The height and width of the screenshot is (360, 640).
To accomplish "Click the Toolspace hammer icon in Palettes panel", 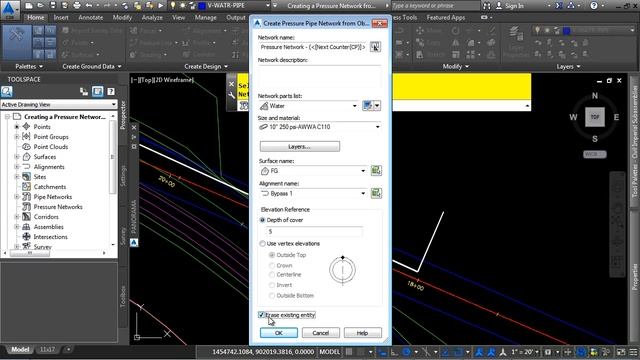I will pos(17,42).
